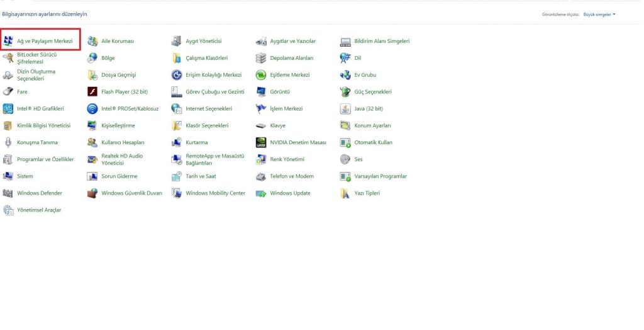Open Windows Defender icon
The width and height of the screenshot is (644, 330).
click(x=8, y=193)
